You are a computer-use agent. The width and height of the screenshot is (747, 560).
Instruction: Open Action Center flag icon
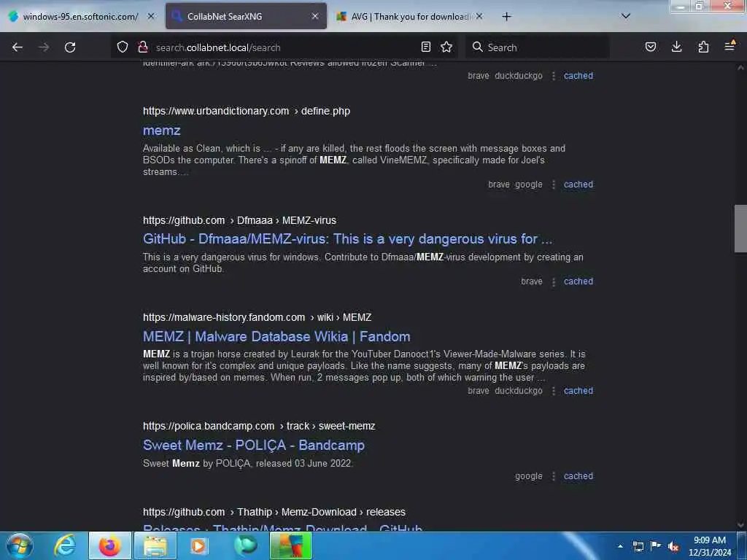point(656,545)
